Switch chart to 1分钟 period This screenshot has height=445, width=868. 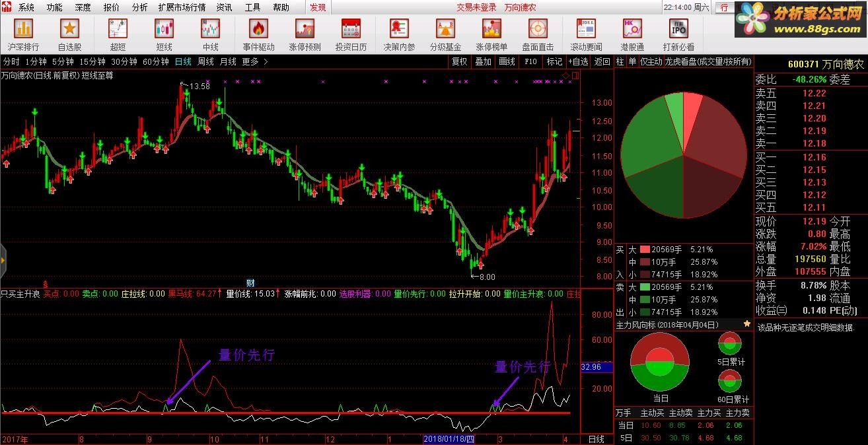coord(35,61)
